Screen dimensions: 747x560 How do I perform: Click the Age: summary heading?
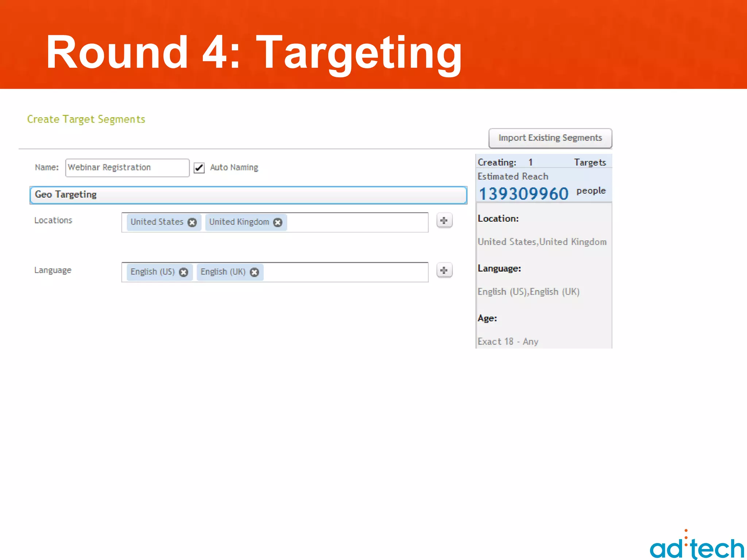tap(487, 319)
